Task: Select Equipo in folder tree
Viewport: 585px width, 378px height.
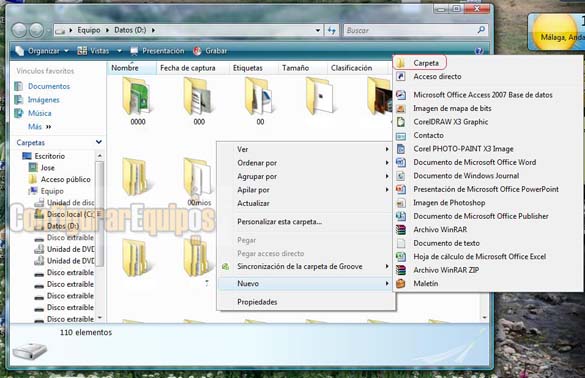Action: coord(52,191)
